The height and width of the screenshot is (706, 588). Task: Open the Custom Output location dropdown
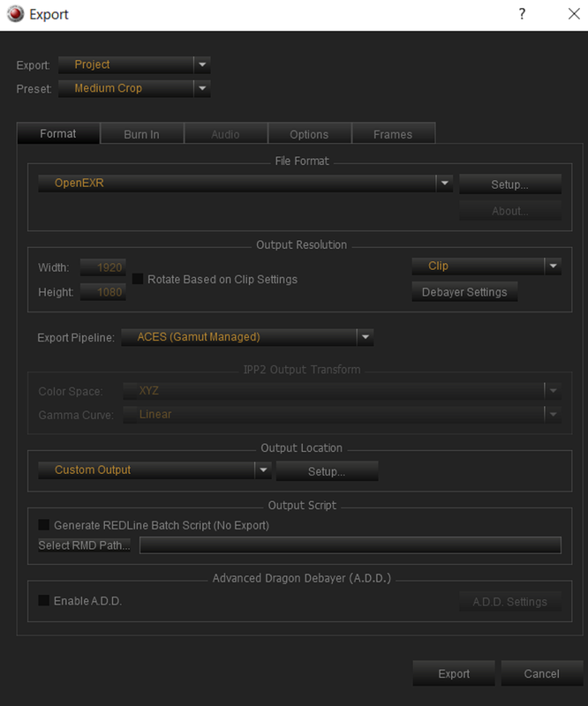click(155, 470)
